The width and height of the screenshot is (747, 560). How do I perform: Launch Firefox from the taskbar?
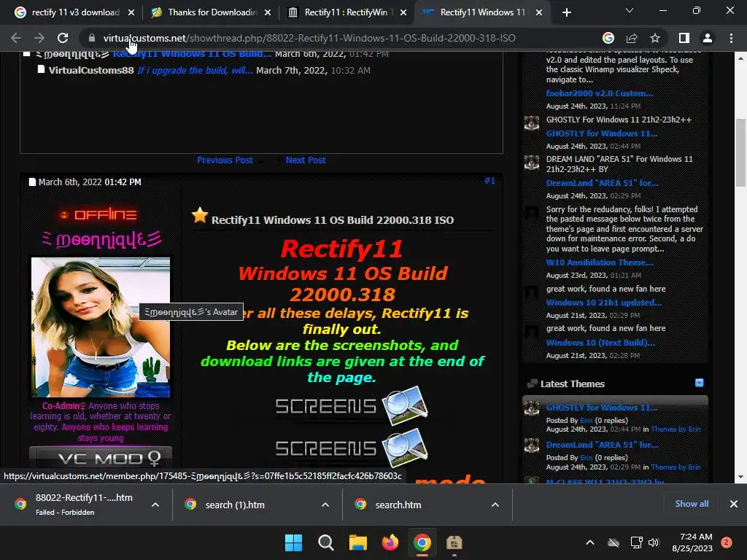coord(390,542)
